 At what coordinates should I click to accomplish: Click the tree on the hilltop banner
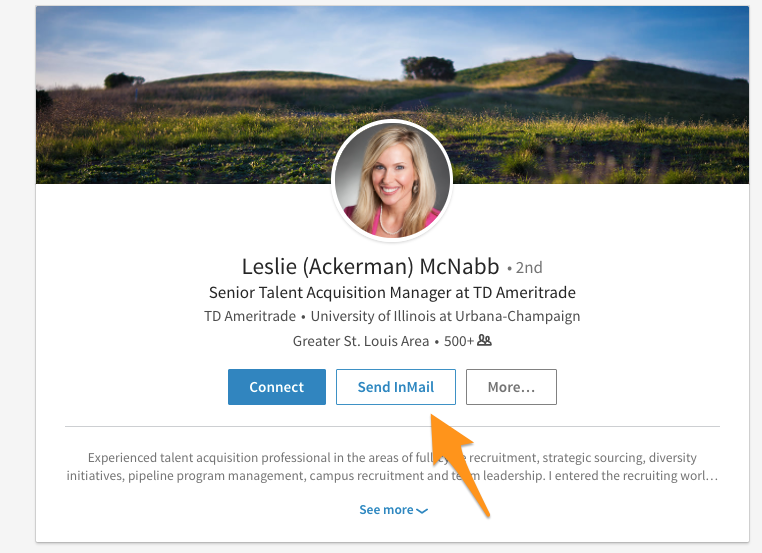428,68
